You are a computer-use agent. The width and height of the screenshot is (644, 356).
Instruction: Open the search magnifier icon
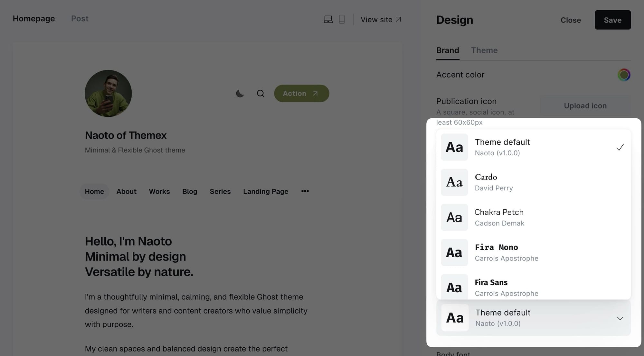click(x=260, y=94)
